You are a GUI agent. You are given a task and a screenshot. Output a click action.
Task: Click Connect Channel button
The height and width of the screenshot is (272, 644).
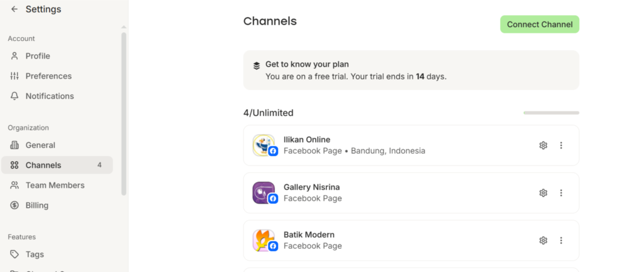tap(540, 25)
